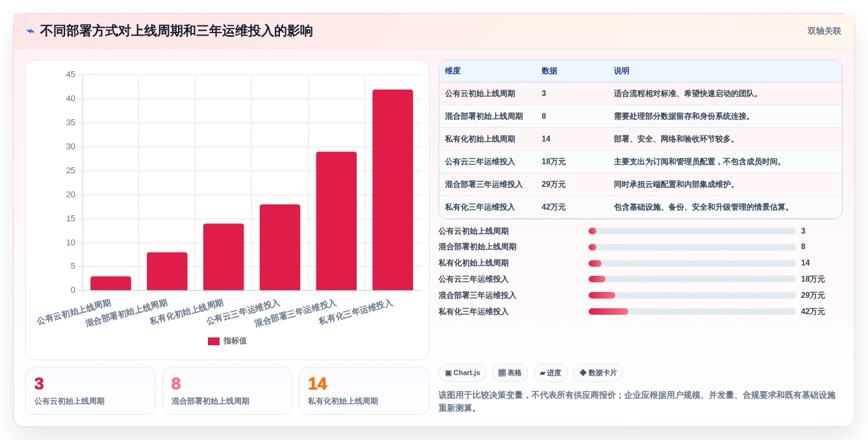Viewport: 868px width, 440px height.
Task: Select the 混合部署初始上线周期 chart bar
Action: (x=167, y=271)
